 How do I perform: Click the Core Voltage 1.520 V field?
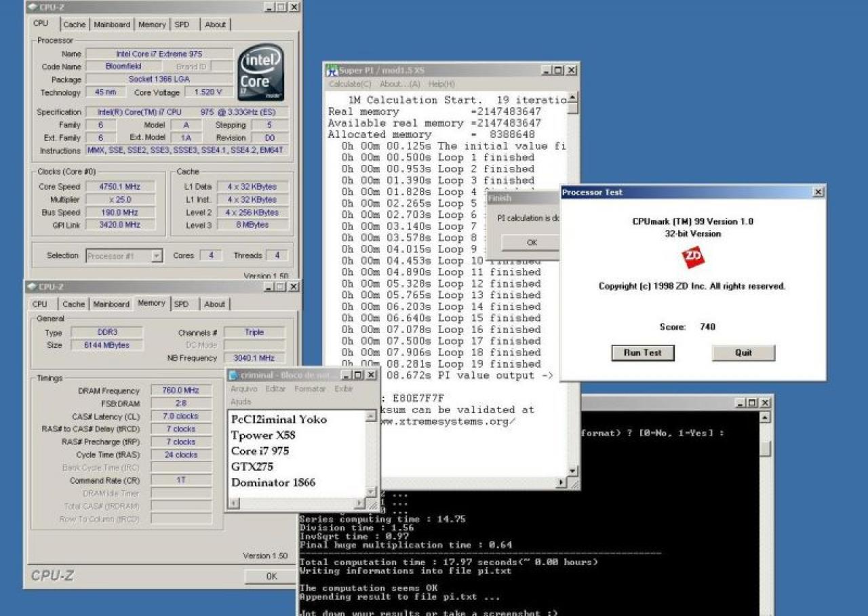click(x=209, y=92)
